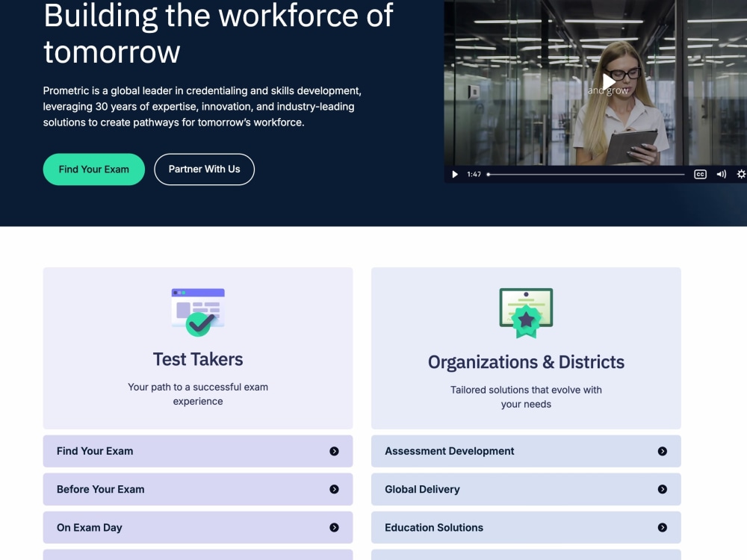The height and width of the screenshot is (560, 747).
Task: Click the Organizations & Districts heading
Action: tap(526, 362)
